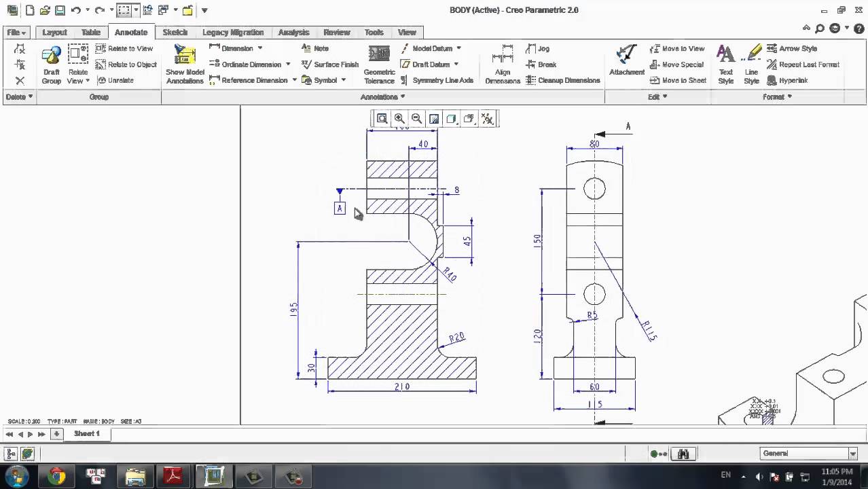Click the Align Dimensions tool
The width and height of the screenshot is (868, 489).
pyautogui.click(x=503, y=65)
